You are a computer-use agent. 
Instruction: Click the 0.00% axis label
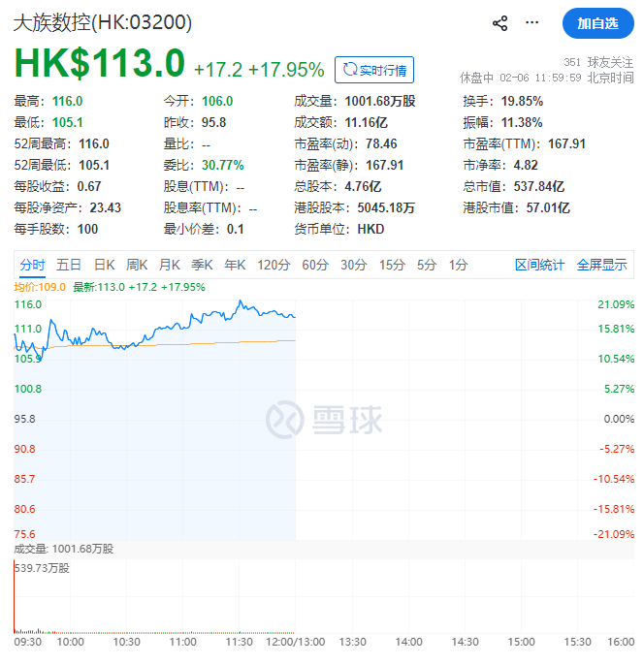tap(619, 419)
